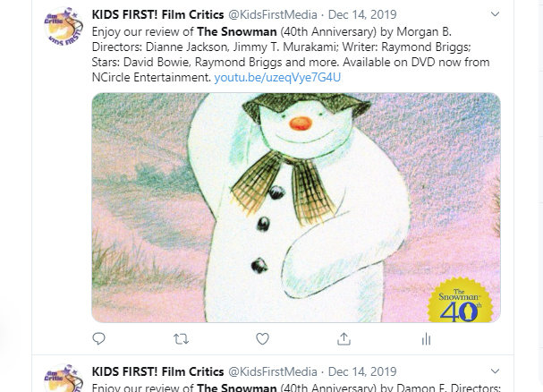543x392 pixels.
Task: Expand options chevron on second tweet
Action: click(x=496, y=371)
